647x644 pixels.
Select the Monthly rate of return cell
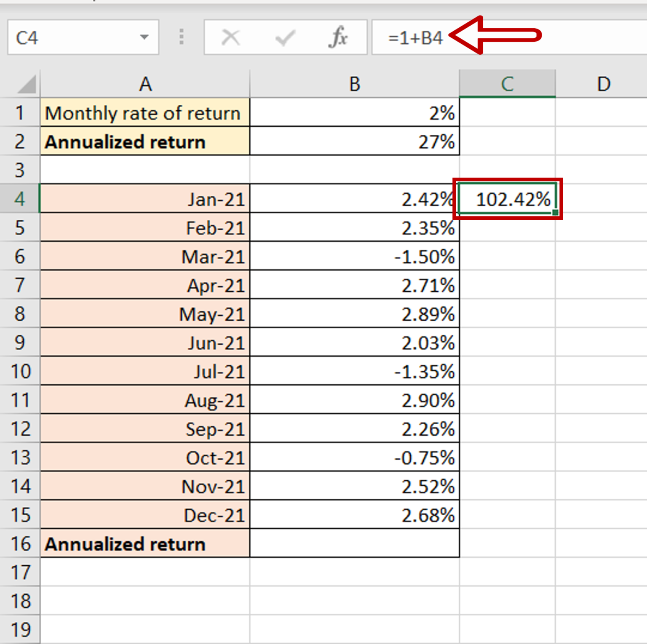(x=144, y=113)
